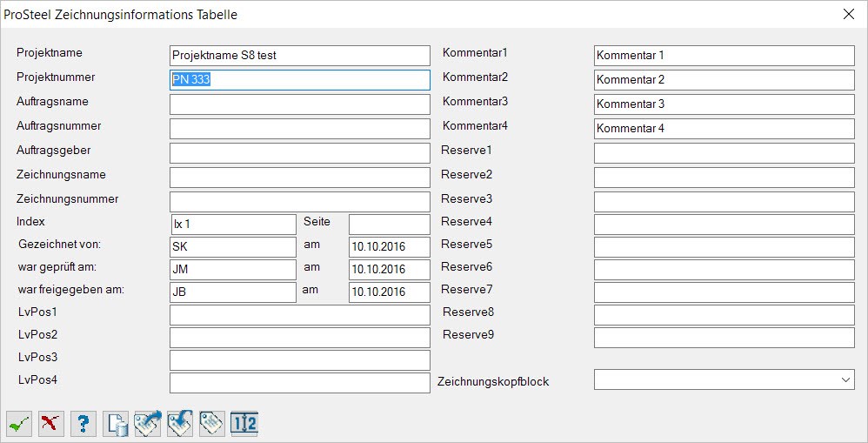868x443 pixels.
Task: Click tag icon with right-pointing arrow
Action: pos(148,424)
